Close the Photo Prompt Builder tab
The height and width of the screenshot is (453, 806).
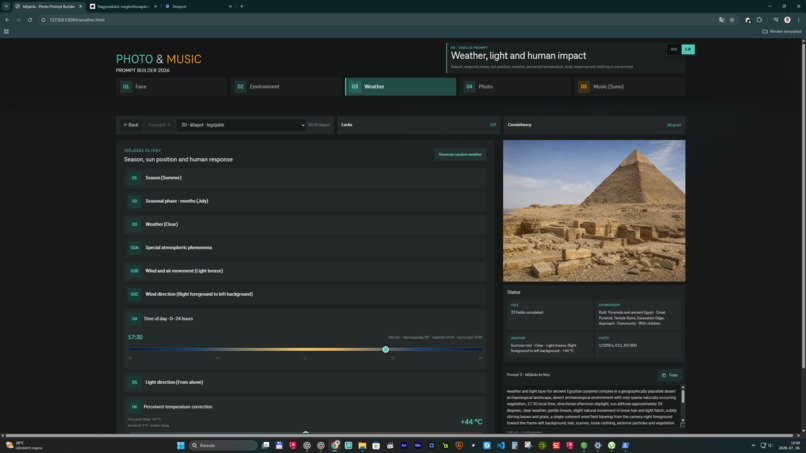pyautogui.click(x=80, y=6)
